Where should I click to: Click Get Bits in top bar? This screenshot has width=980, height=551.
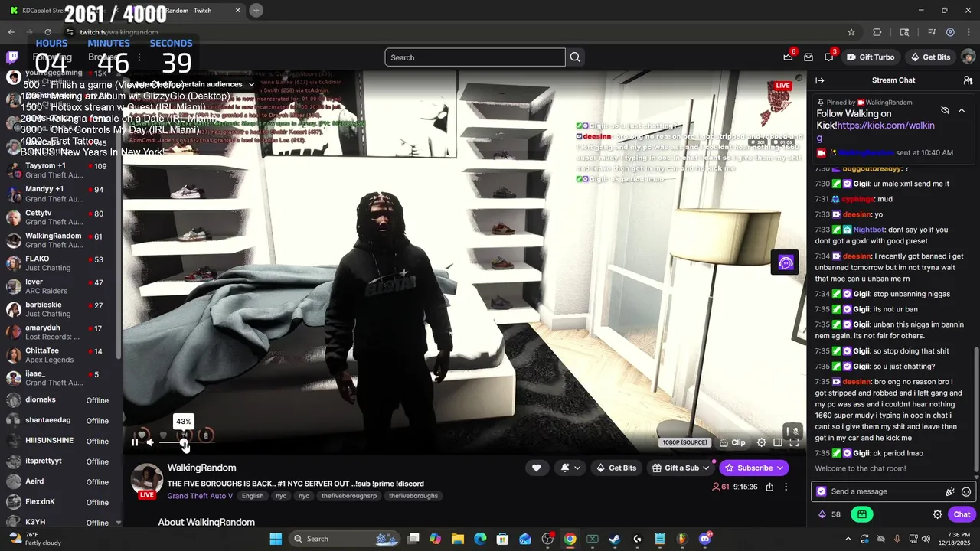pos(930,57)
